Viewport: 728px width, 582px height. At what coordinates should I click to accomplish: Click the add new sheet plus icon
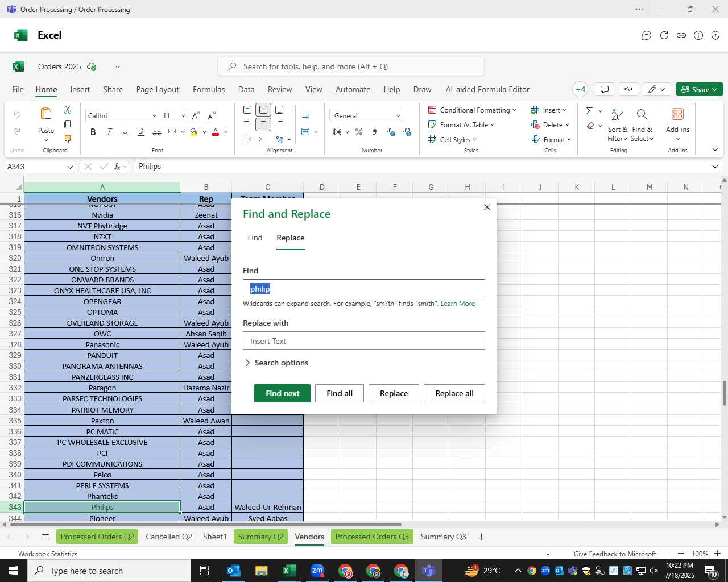point(481,537)
